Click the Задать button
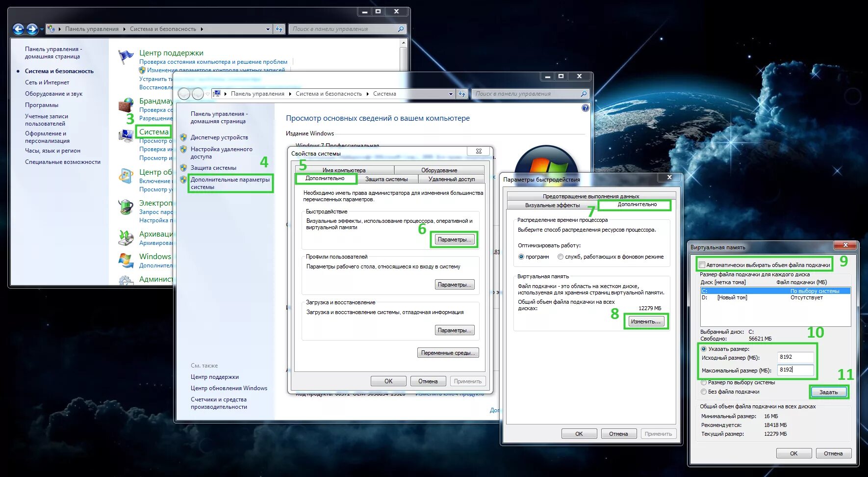The width and height of the screenshot is (868, 477). (x=828, y=392)
